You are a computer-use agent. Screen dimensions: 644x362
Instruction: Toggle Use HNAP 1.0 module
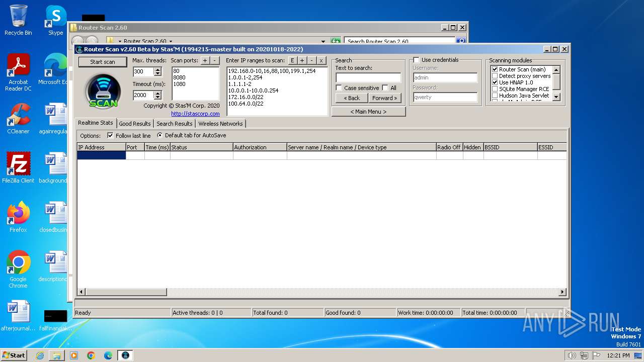[x=495, y=82]
